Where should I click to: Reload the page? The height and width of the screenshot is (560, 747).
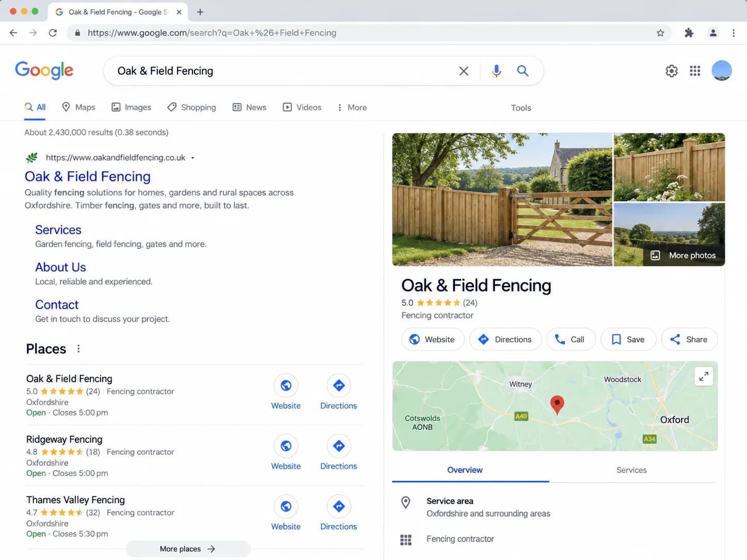tap(53, 33)
